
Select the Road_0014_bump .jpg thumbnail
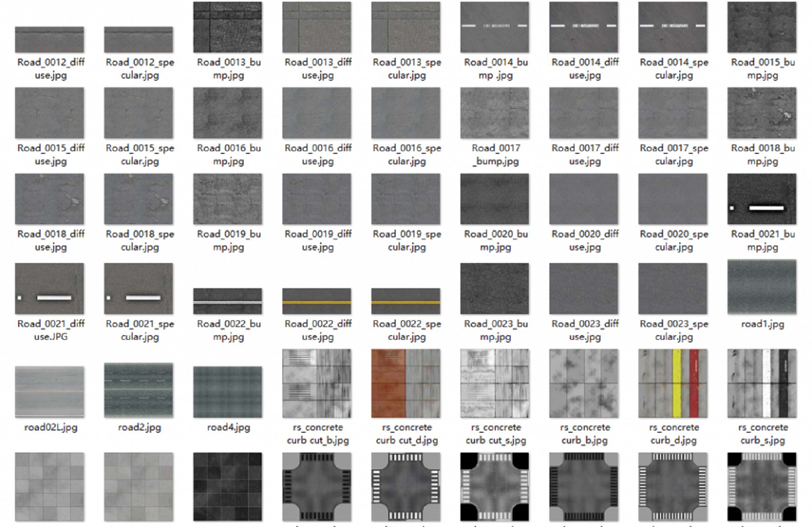click(x=495, y=27)
